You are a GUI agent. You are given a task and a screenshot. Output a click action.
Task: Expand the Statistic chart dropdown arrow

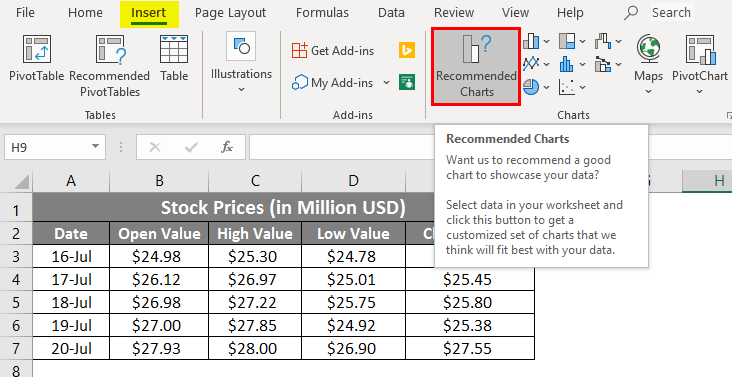(x=582, y=64)
